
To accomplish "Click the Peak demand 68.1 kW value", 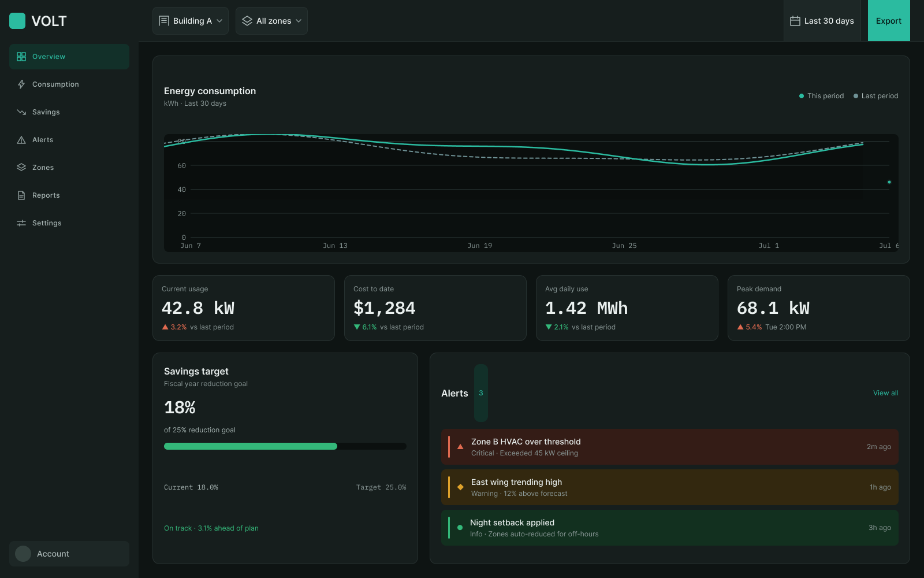I will point(773,308).
